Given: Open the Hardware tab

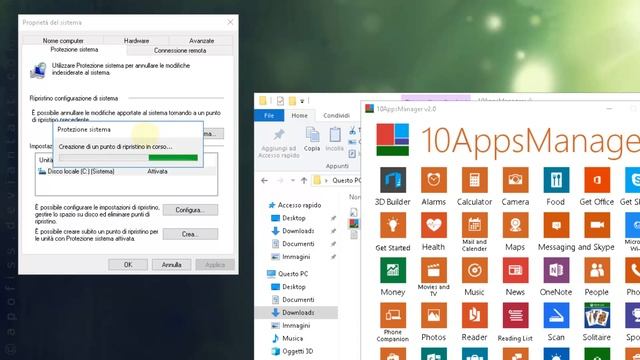Looking at the screenshot, I should coord(136,40).
